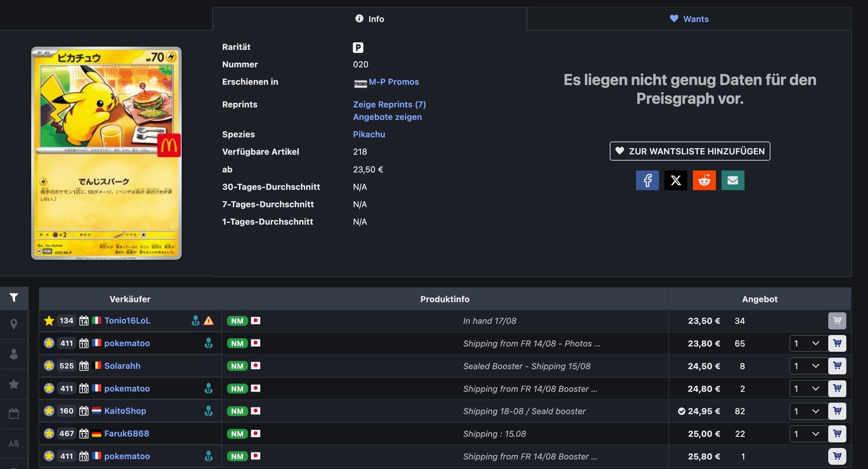This screenshot has width=868, height=469.
Task: Click professional seller badge beside Tonio16LoL
Action: point(195,321)
